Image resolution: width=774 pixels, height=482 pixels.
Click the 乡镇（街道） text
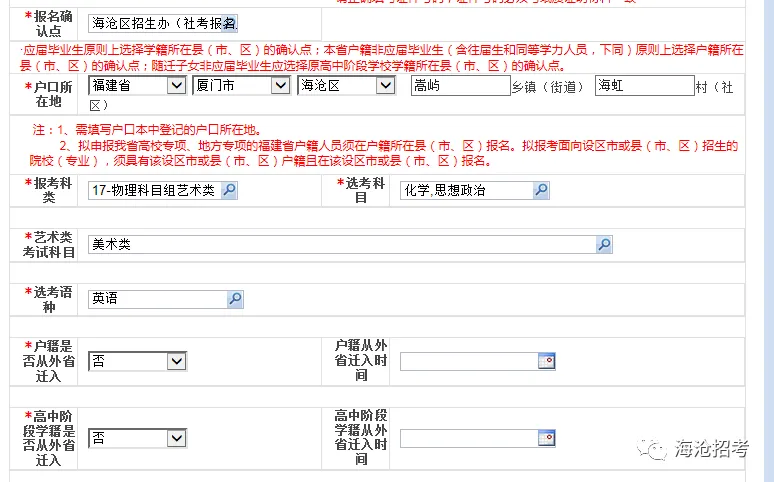pos(547,87)
